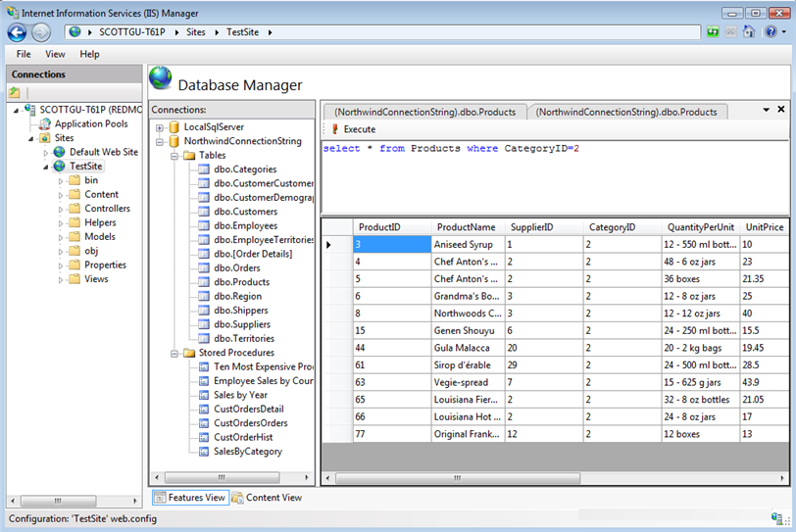Switch to Content View
This screenshot has width=796, height=532.
(267, 498)
